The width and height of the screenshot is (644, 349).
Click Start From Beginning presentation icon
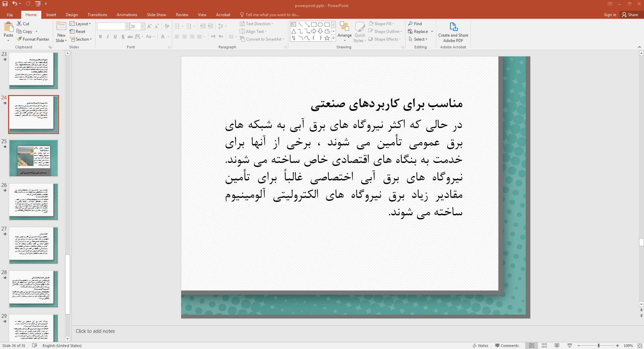coord(38,4)
